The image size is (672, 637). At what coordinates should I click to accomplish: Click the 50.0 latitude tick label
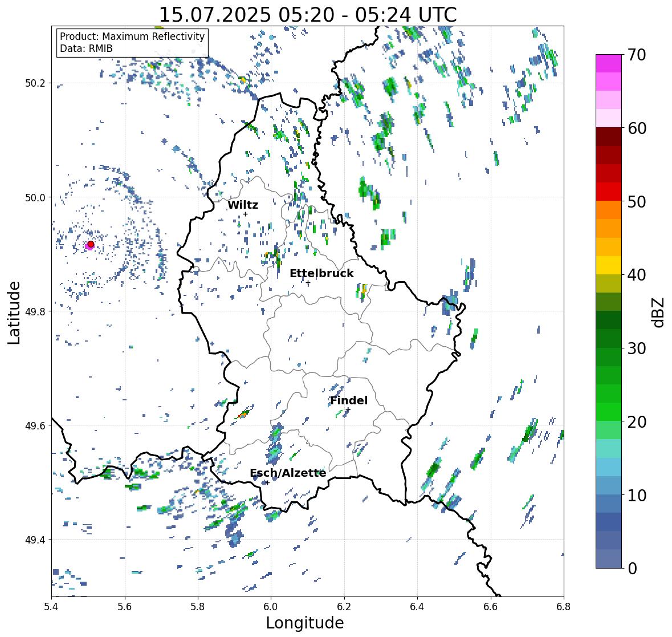tap(35, 198)
